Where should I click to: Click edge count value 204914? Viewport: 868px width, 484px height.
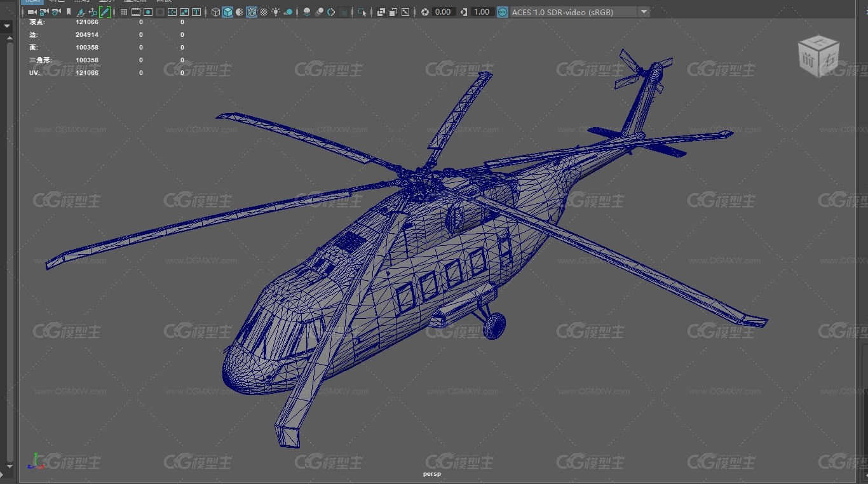[87, 35]
